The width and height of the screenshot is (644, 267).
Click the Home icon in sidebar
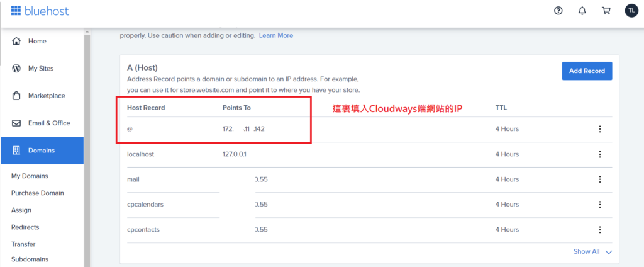pos(17,41)
